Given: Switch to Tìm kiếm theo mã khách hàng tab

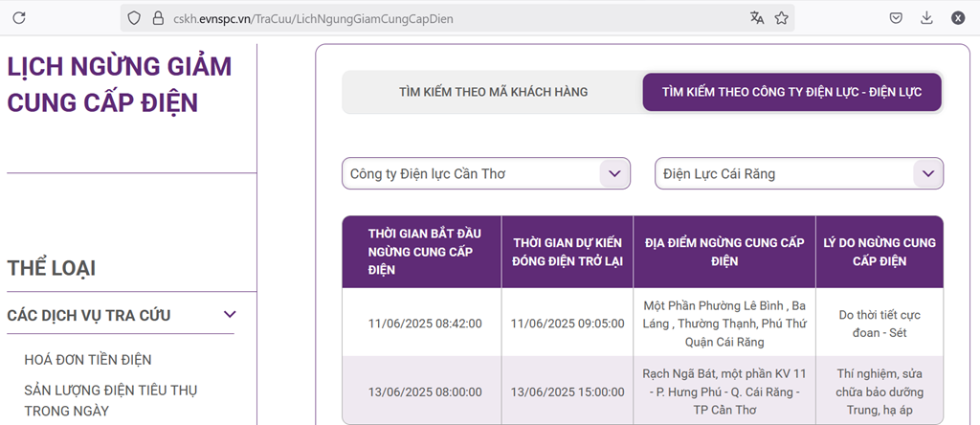Looking at the screenshot, I should tap(493, 92).
